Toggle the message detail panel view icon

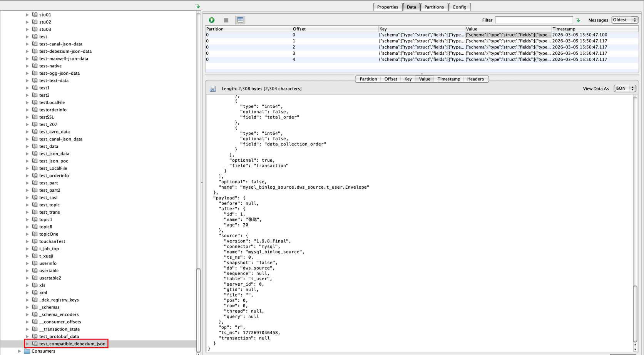pyautogui.click(x=240, y=20)
